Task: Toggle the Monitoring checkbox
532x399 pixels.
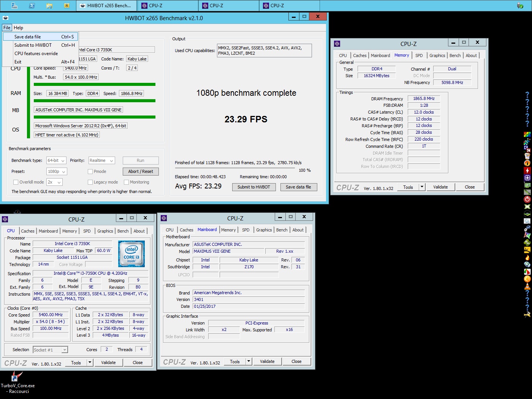Action: click(127, 182)
